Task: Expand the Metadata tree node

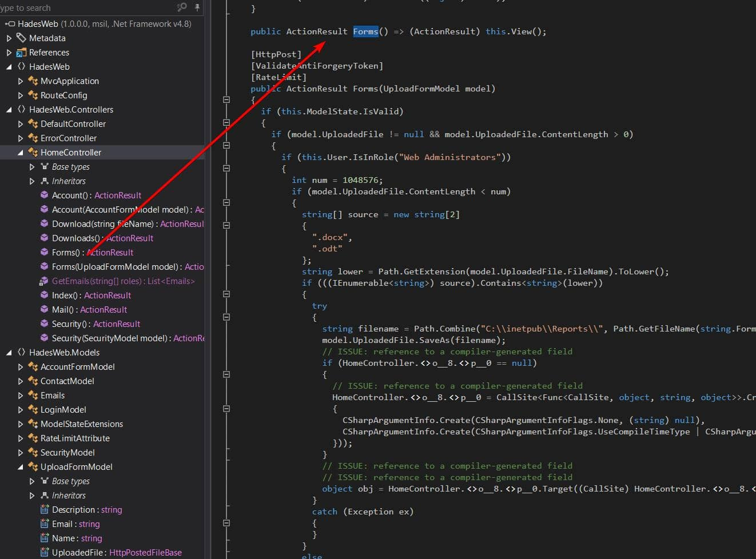Action: point(9,38)
